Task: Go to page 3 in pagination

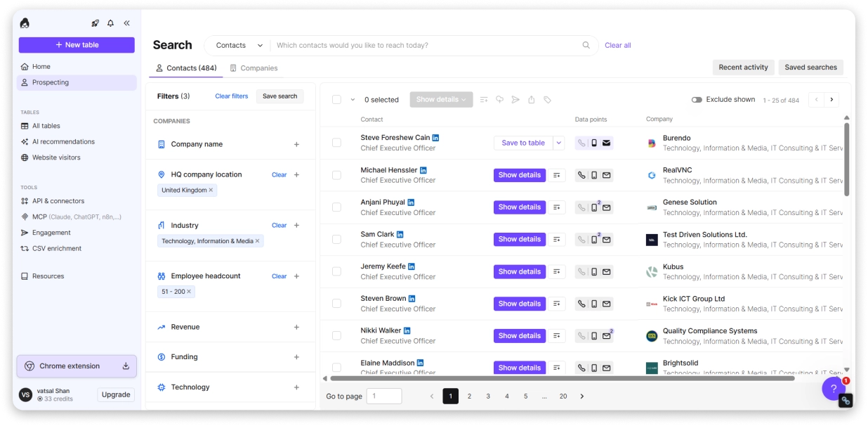Action: pos(488,396)
